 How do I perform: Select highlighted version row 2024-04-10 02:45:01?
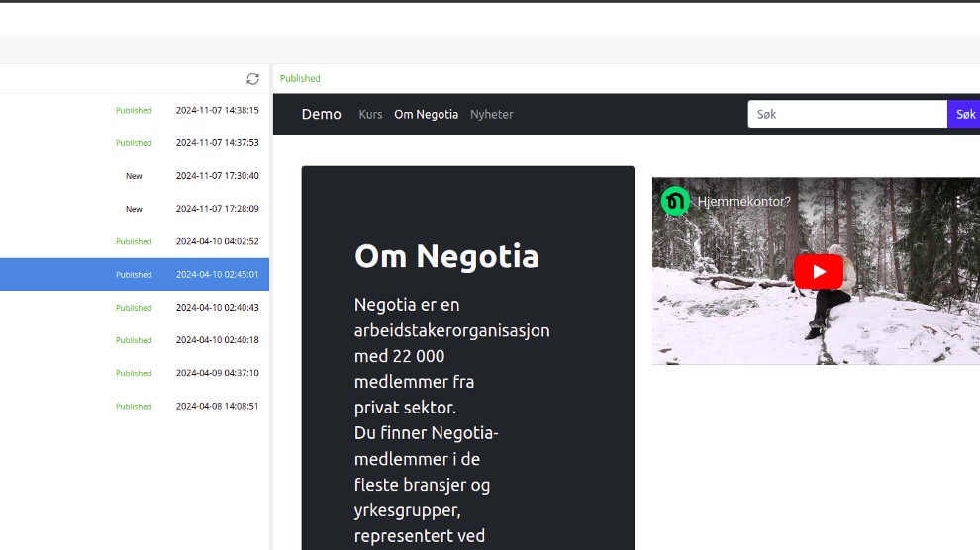pyautogui.click(x=135, y=274)
